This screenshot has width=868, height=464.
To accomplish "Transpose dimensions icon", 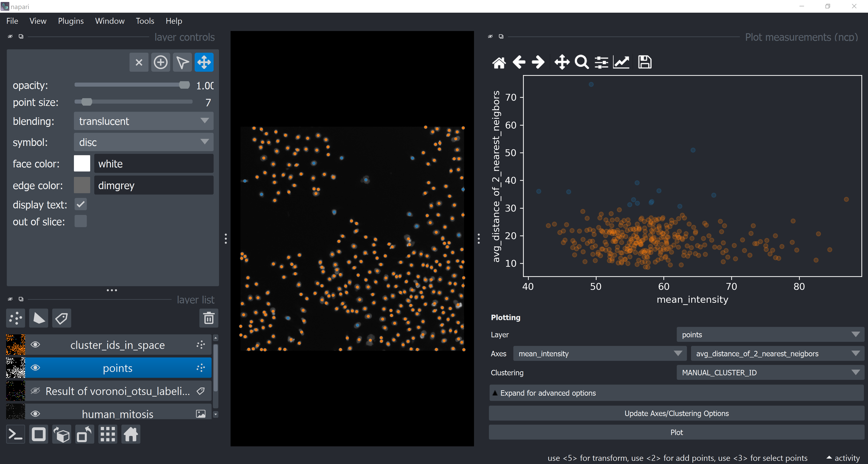I will pos(85,434).
